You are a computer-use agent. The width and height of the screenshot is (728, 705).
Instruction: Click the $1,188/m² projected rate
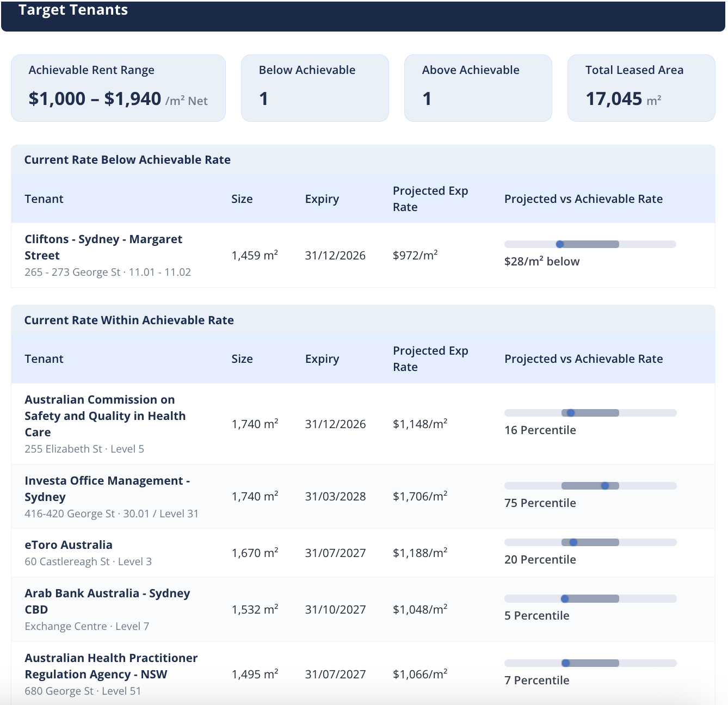(420, 553)
